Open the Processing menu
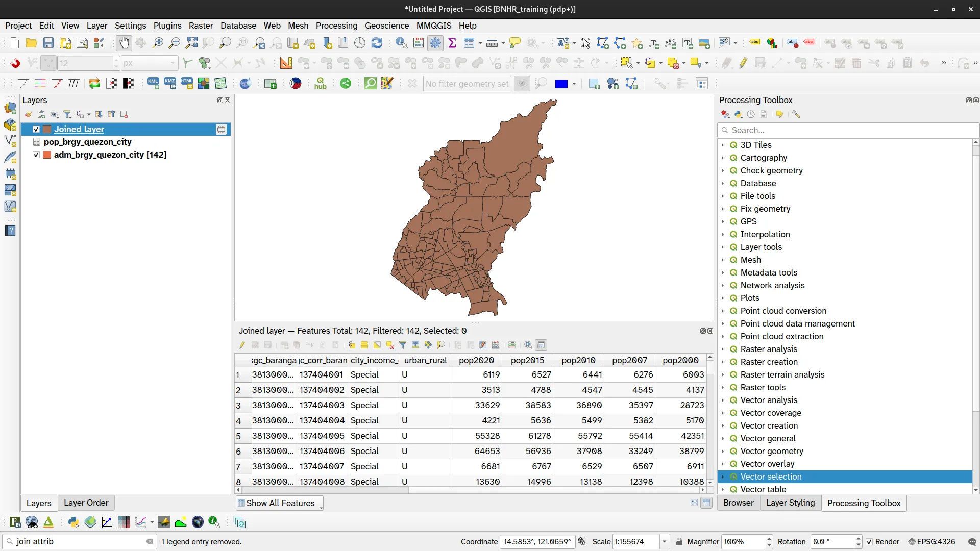 (x=336, y=26)
